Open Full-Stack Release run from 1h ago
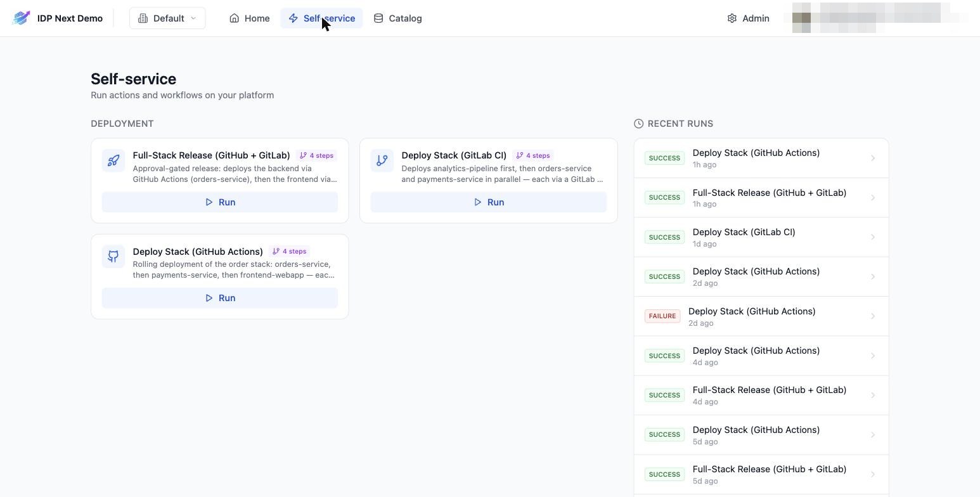This screenshot has width=980, height=497. 761,198
